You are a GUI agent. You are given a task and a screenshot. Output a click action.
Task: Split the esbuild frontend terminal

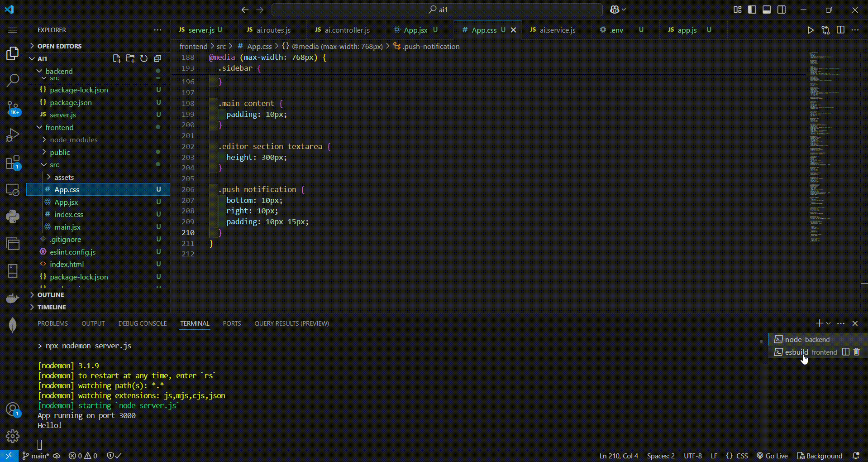[845, 352]
